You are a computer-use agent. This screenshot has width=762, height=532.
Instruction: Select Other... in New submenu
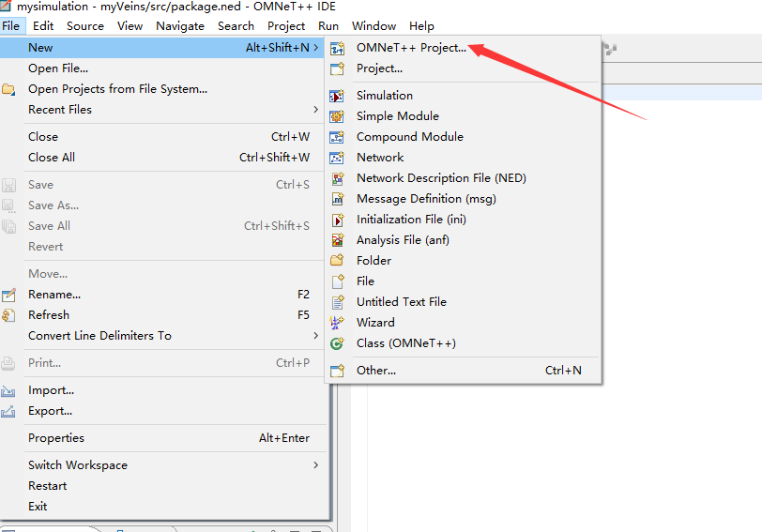[x=464, y=371]
